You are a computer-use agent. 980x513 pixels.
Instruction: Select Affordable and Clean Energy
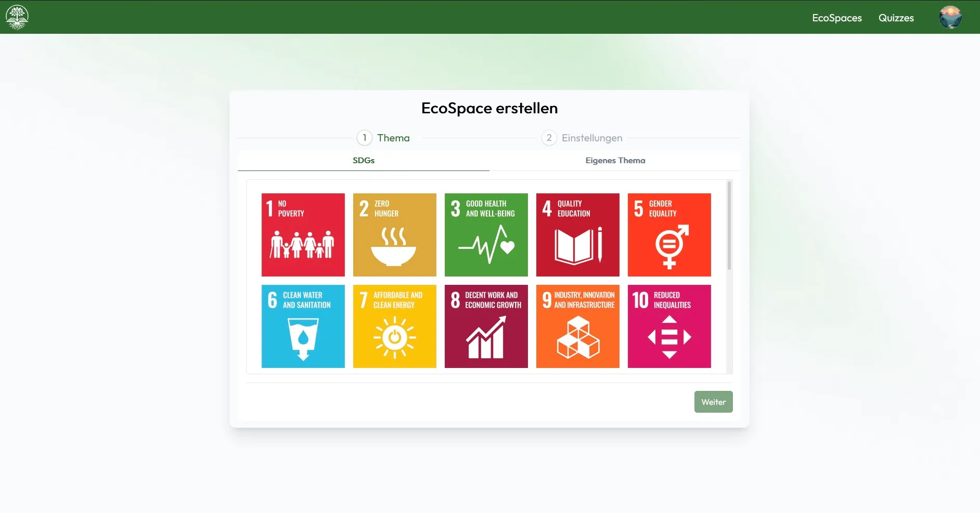394,326
